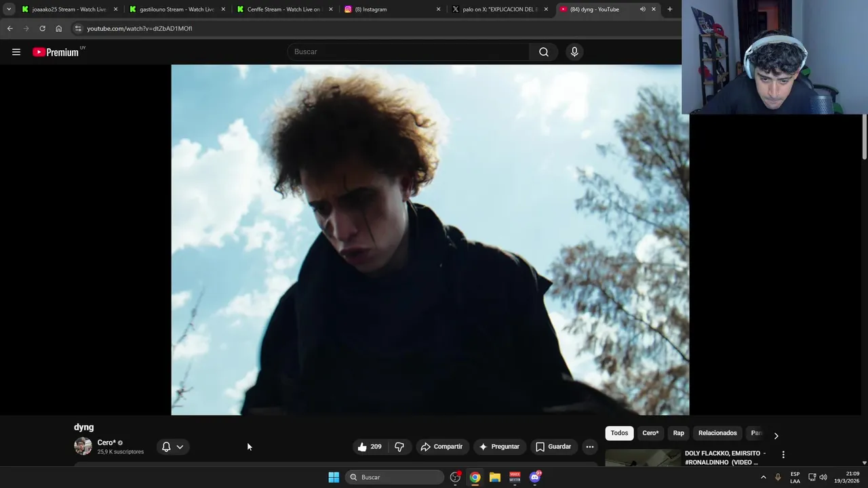The image size is (868, 488).
Task: Click the address bar URL
Action: 140,28
